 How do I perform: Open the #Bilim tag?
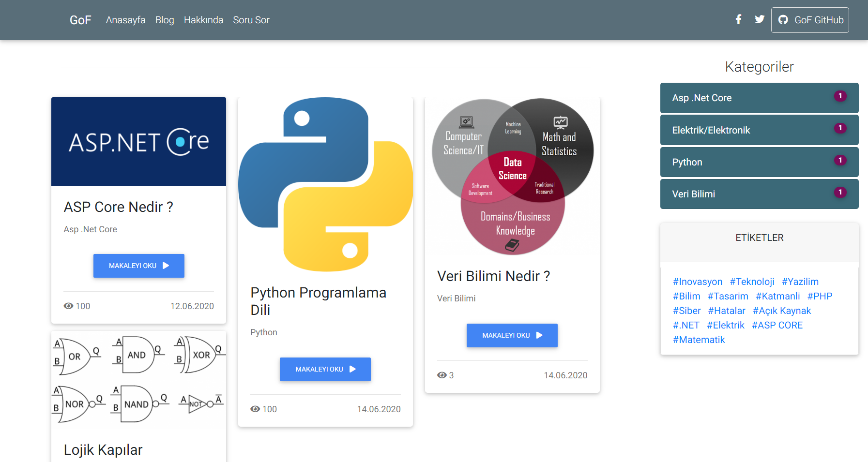pos(686,296)
